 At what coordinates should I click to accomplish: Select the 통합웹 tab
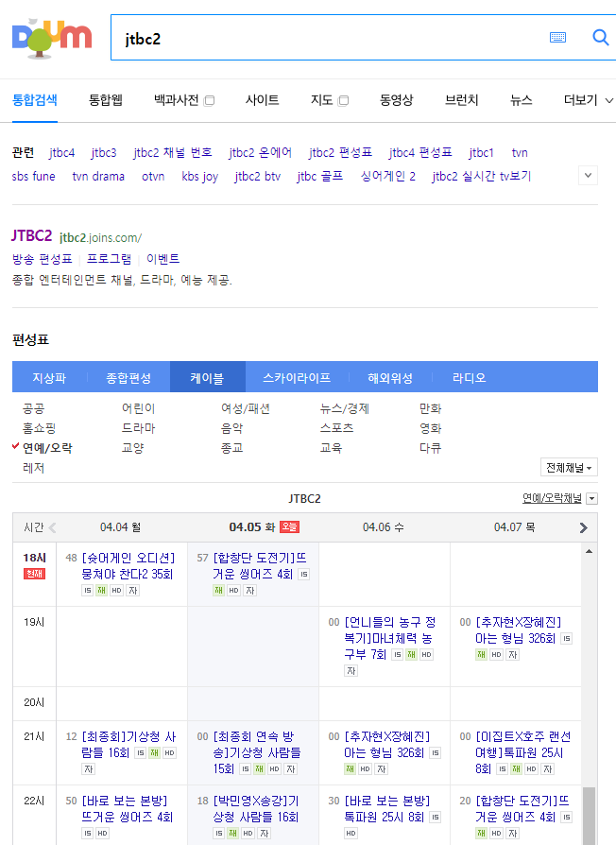click(106, 100)
